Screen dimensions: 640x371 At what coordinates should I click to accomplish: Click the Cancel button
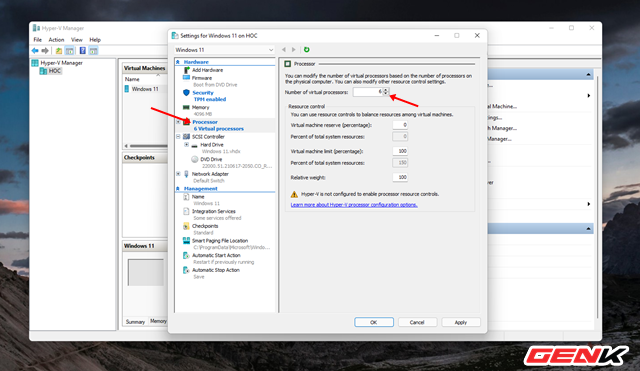[x=417, y=322]
